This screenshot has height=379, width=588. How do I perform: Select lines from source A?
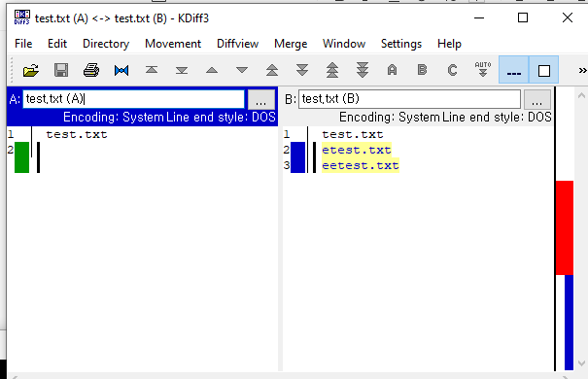[x=393, y=70]
